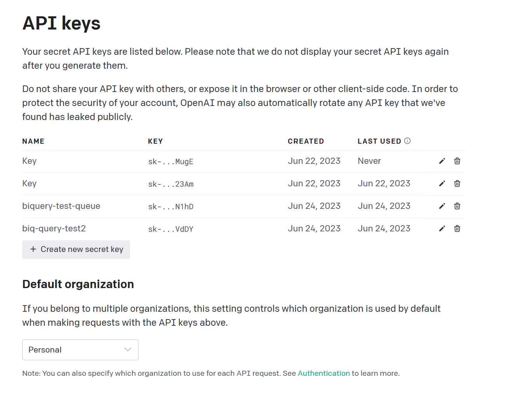
Task: Click the Created column header
Action: (306, 141)
